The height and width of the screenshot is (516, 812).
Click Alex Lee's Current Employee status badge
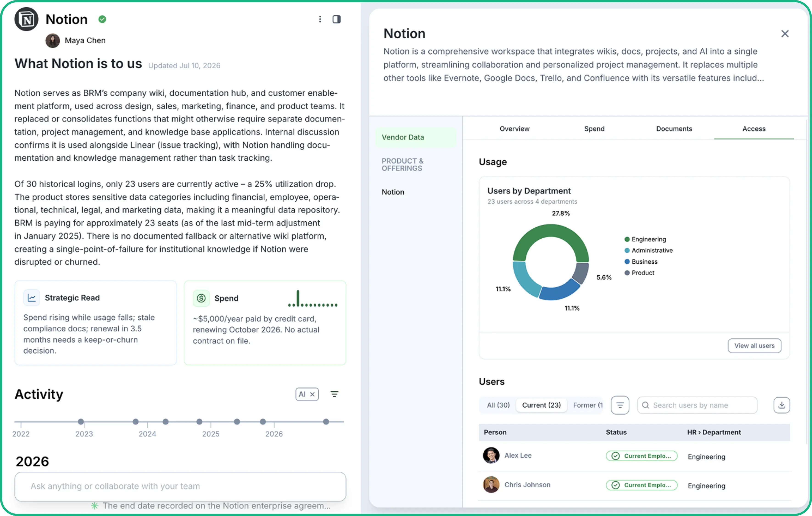click(642, 456)
